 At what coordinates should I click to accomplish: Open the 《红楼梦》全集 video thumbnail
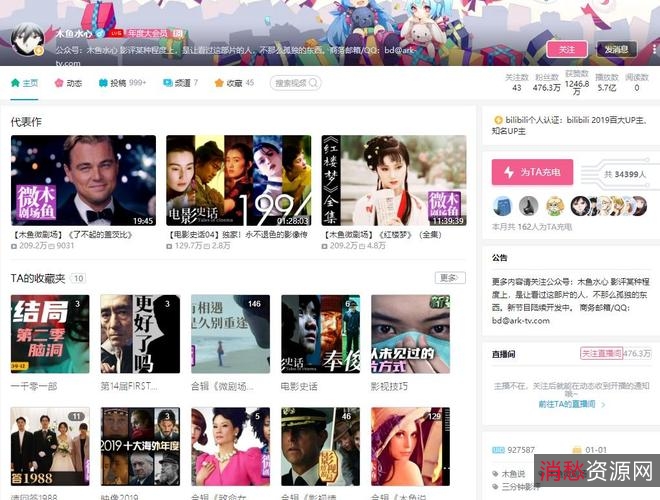[x=394, y=181]
